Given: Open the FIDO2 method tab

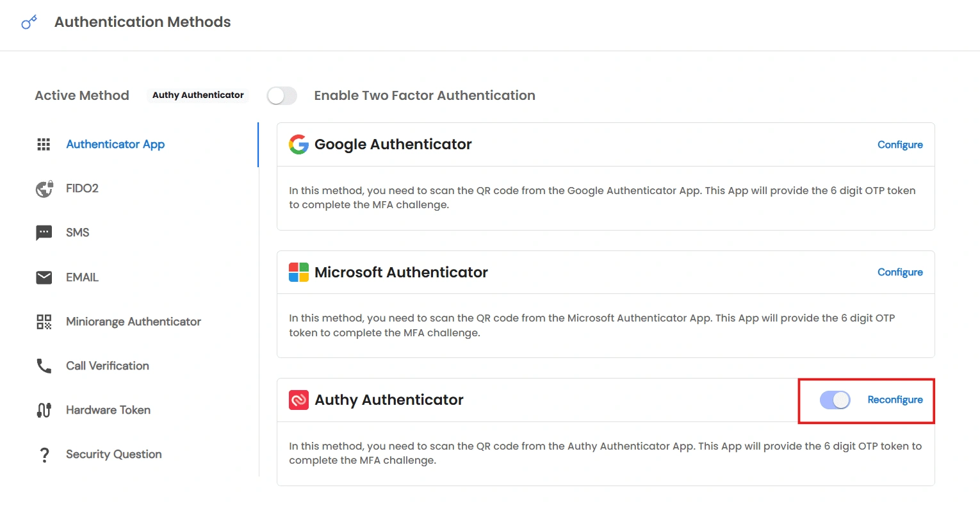Looking at the screenshot, I should click(82, 188).
